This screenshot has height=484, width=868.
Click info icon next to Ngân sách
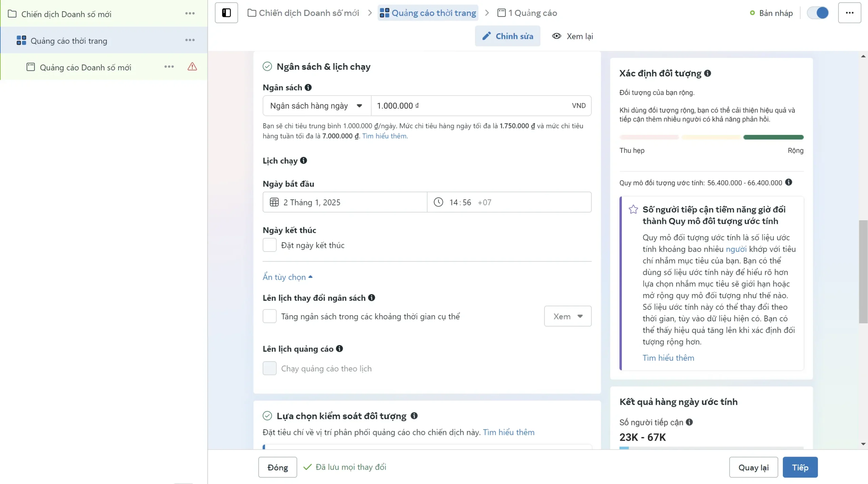[x=308, y=87]
